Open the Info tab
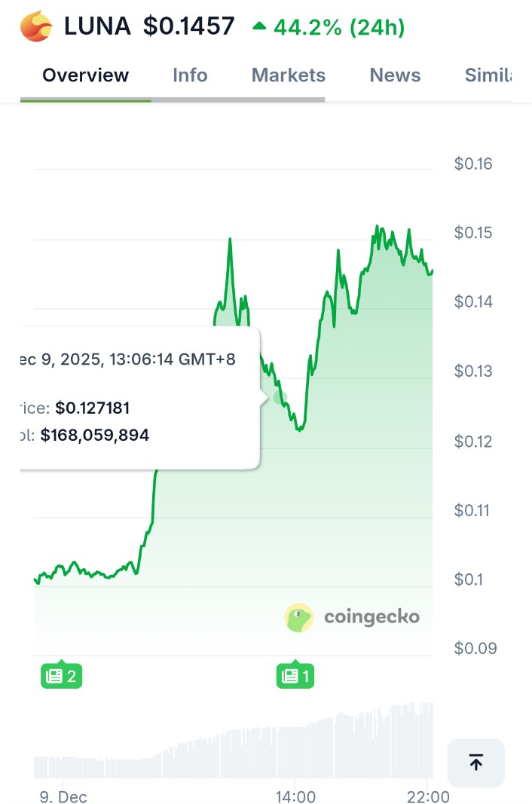Viewport: 532px width, 804px height. pyautogui.click(x=190, y=75)
